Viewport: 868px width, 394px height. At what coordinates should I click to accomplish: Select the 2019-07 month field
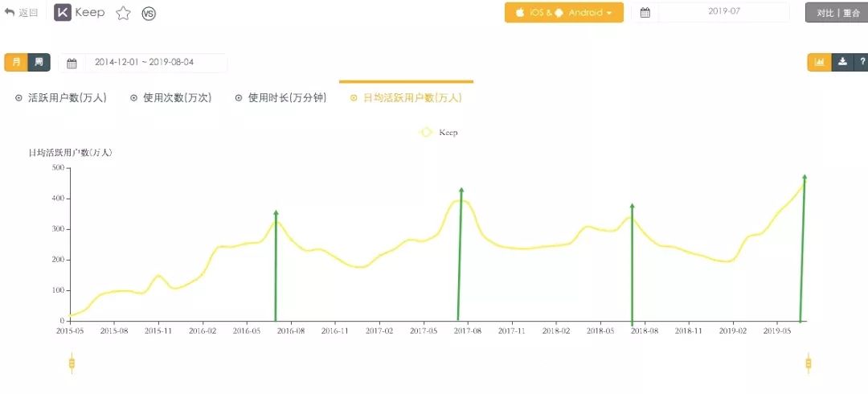coord(723,11)
